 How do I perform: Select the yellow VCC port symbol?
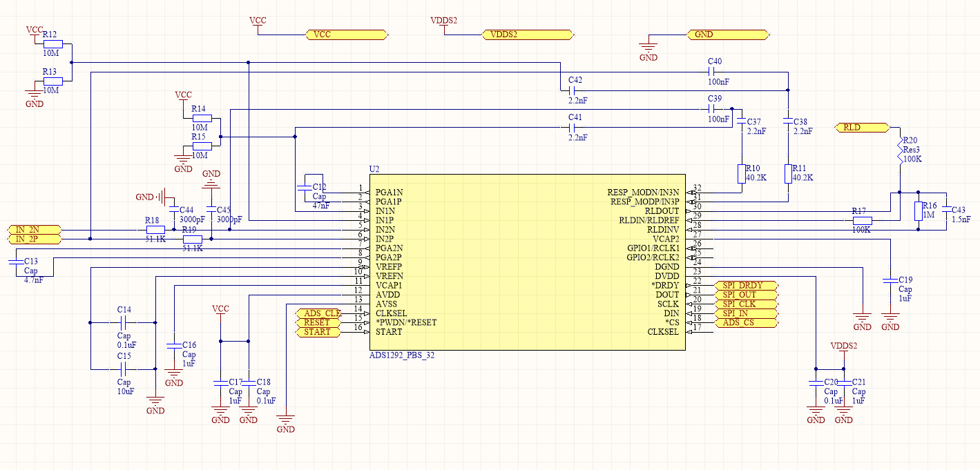(348, 34)
